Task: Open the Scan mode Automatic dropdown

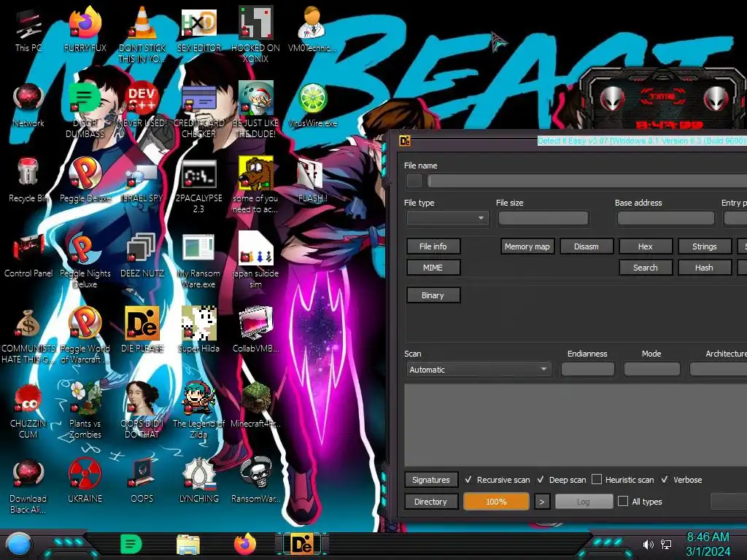Action: 479,370
